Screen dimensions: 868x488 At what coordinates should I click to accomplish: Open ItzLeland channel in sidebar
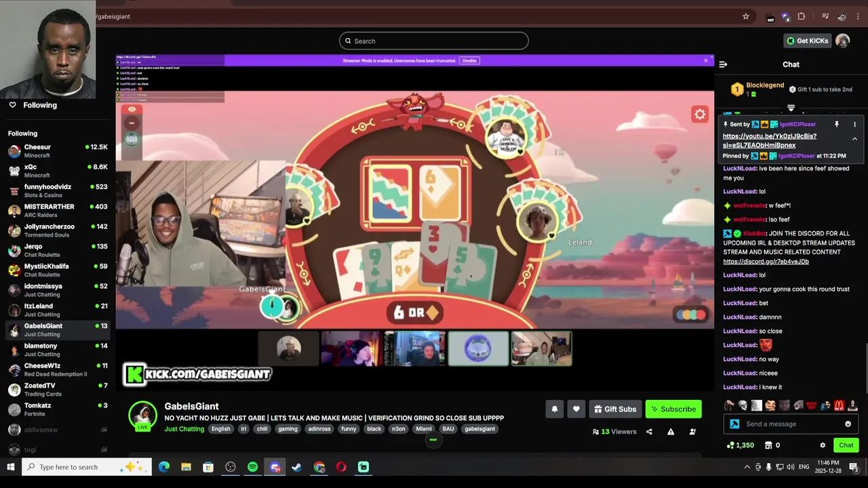tap(58, 310)
